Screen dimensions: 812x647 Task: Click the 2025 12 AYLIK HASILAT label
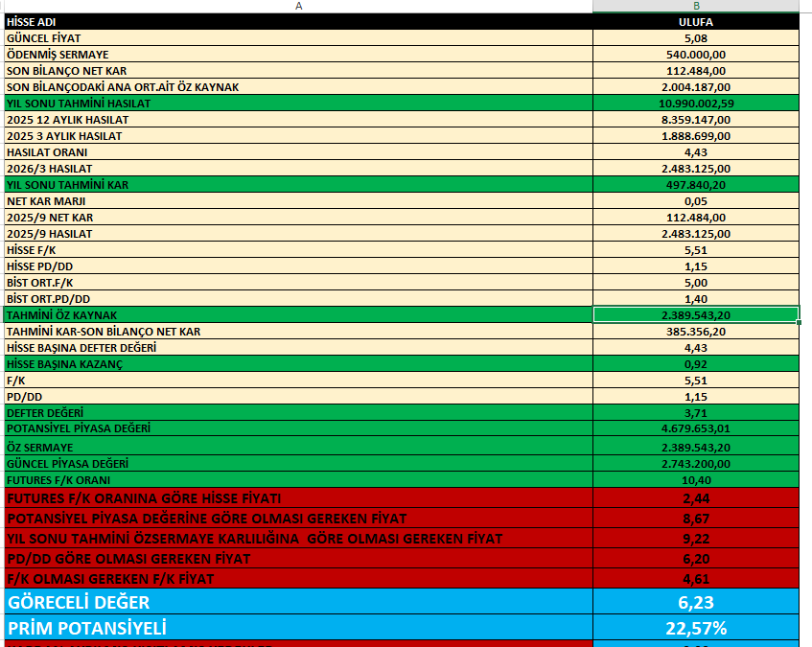click(x=298, y=120)
